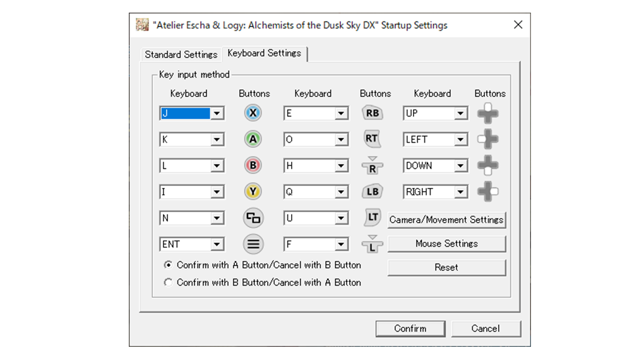Screen dimensions: 644x362
Task: Click the green A button icon
Action: [253, 139]
